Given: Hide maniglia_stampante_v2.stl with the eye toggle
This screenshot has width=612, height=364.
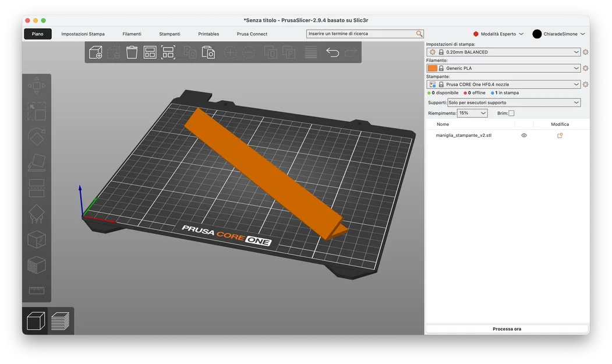Looking at the screenshot, I should click(523, 135).
